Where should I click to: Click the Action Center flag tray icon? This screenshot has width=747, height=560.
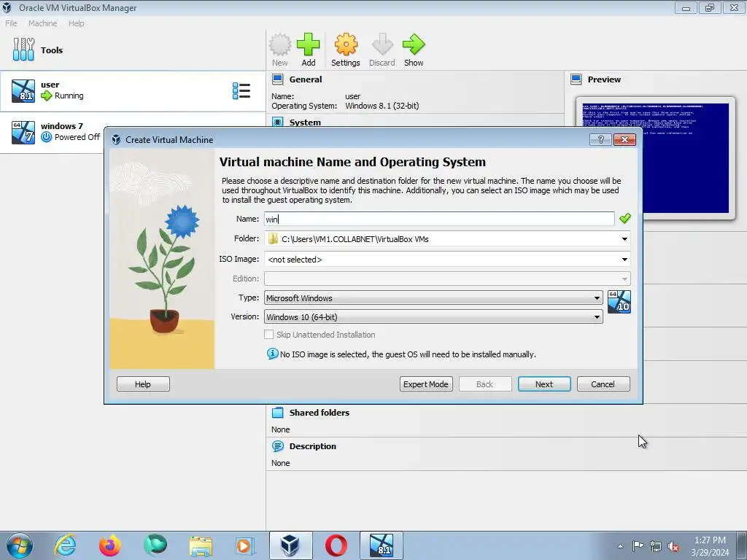pyautogui.click(x=638, y=546)
